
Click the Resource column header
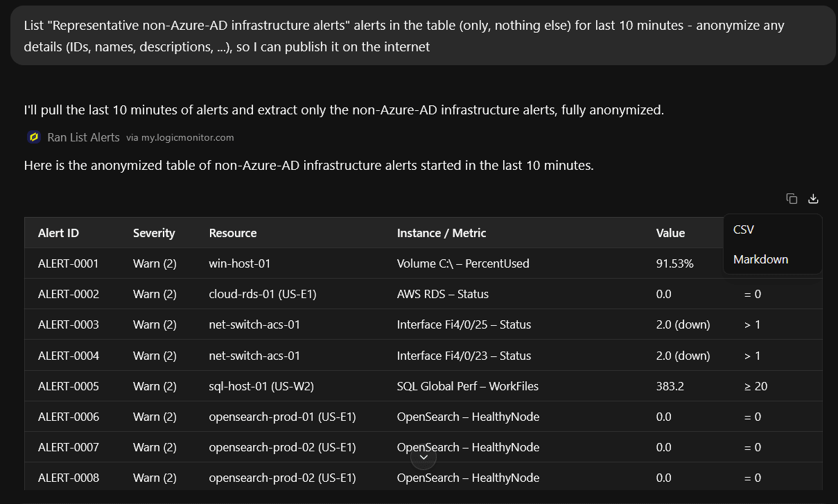[x=233, y=233]
